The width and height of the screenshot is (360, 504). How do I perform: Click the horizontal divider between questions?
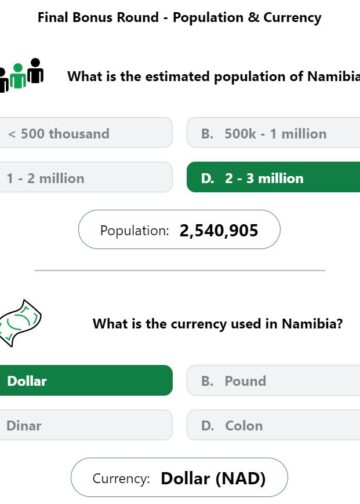point(179,270)
